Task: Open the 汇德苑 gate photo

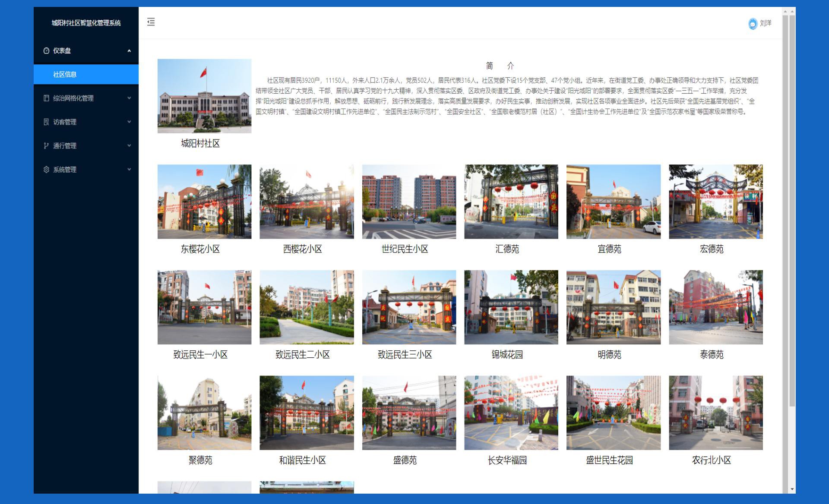Action: (511, 202)
